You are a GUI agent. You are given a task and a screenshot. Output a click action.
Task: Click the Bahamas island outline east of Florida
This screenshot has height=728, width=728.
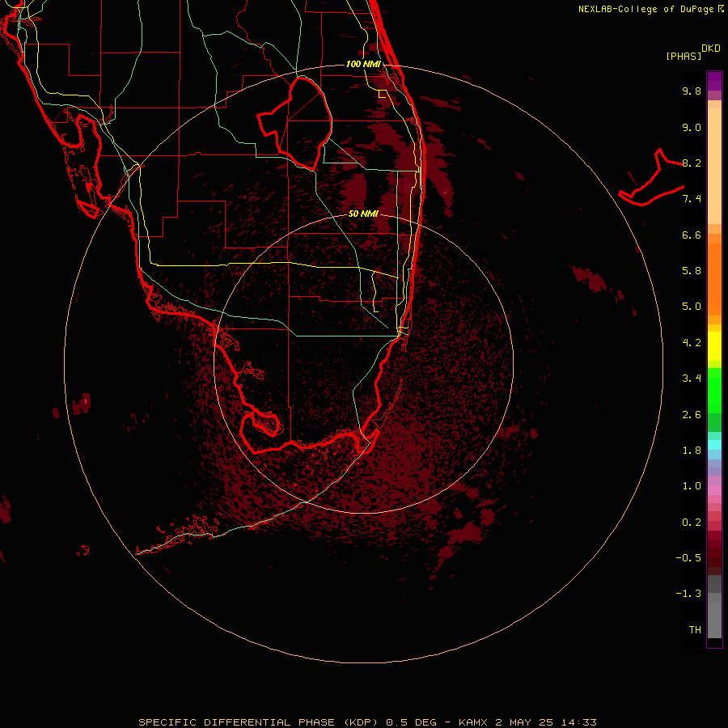652,177
